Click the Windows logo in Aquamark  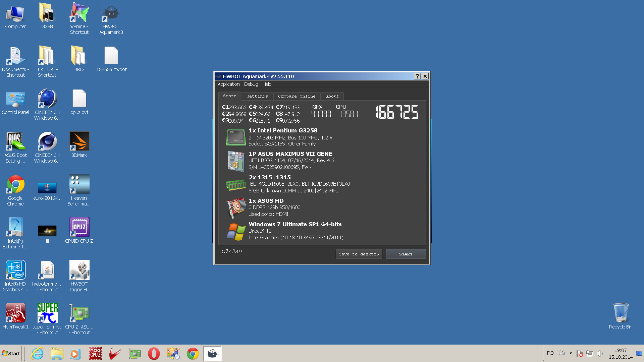click(236, 232)
